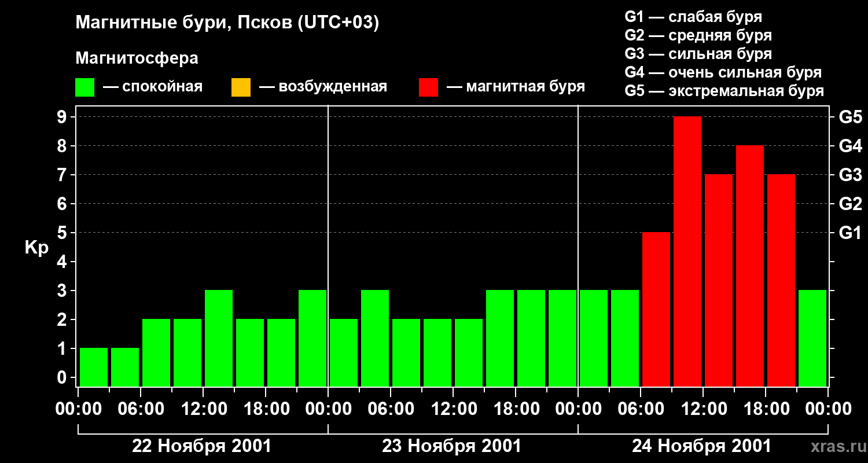Click the '23 Ноября 2001' date label

[452, 446]
